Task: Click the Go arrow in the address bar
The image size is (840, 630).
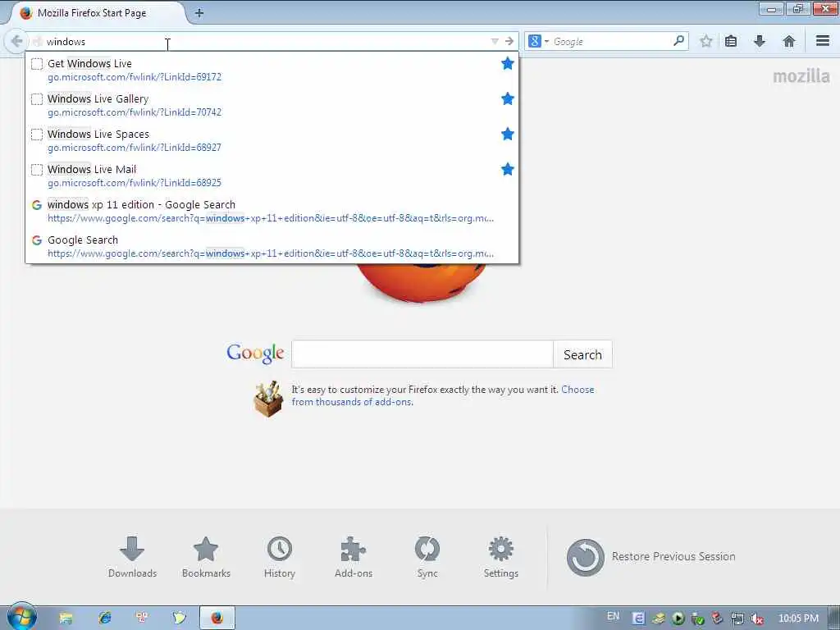Action: (x=509, y=41)
